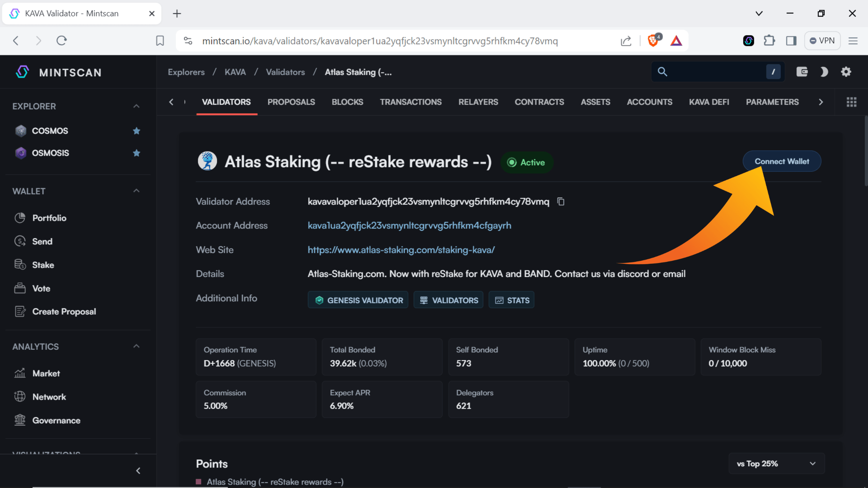Open the PROPOSALS tab

(x=291, y=102)
